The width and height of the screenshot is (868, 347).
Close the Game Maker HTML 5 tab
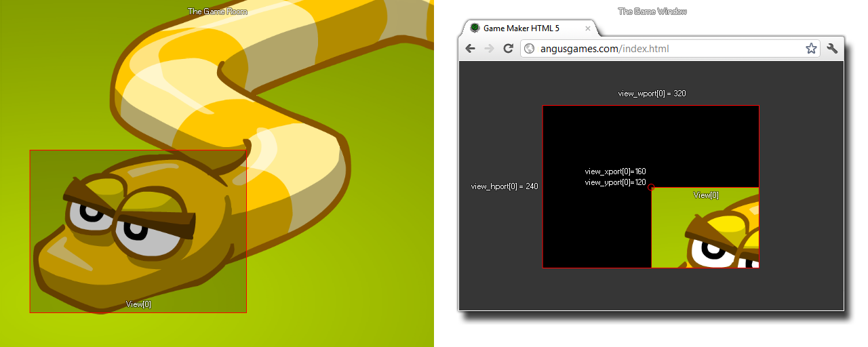pos(588,28)
